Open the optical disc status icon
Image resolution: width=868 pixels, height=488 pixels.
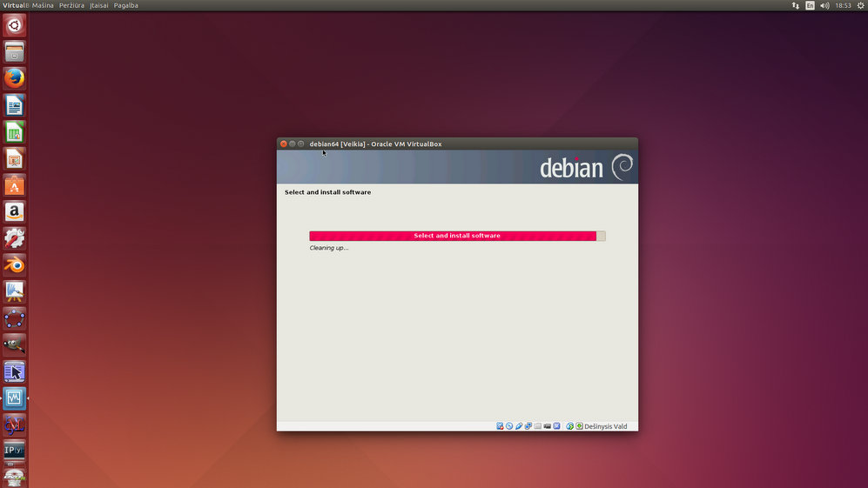[x=509, y=426]
